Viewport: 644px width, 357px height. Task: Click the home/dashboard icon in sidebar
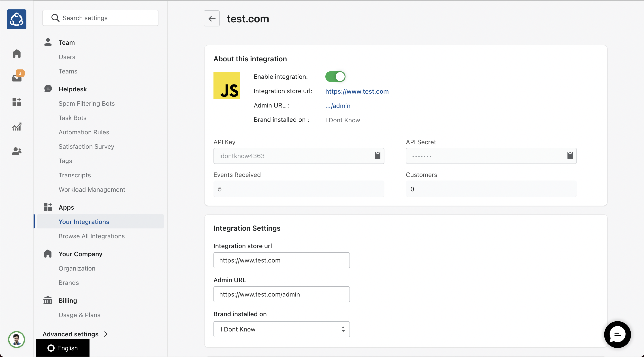coord(17,53)
